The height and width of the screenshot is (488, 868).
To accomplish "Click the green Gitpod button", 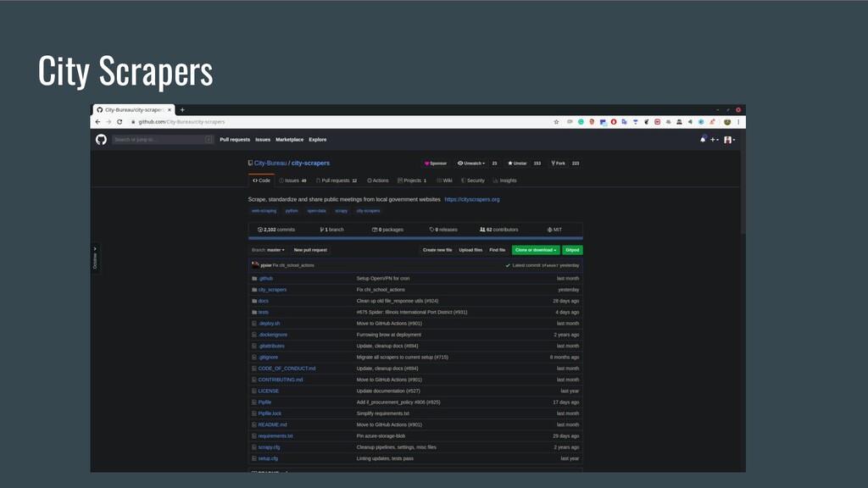I will pyautogui.click(x=572, y=250).
